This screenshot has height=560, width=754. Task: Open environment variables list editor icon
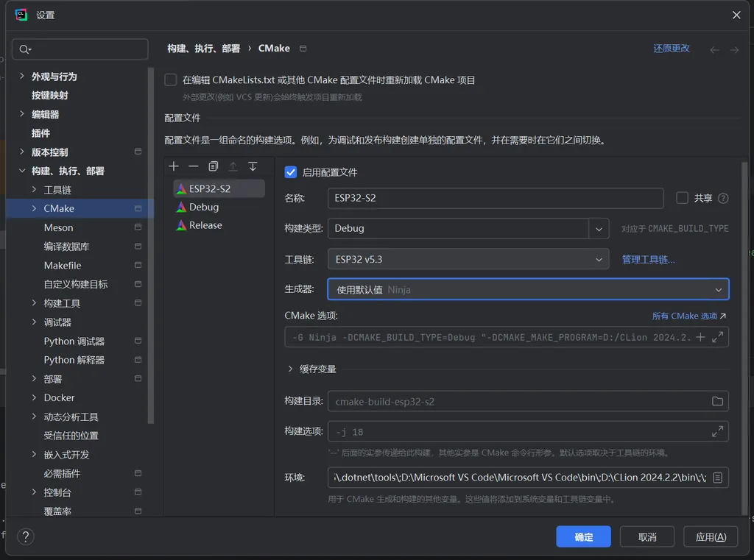pos(717,478)
